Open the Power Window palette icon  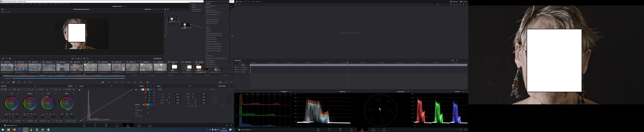tap(122, 82)
